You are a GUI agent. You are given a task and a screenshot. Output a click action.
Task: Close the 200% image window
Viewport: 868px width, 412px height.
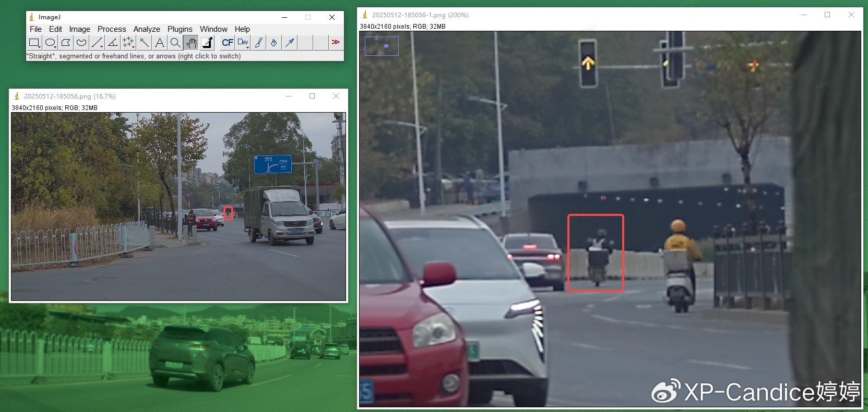(x=851, y=15)
